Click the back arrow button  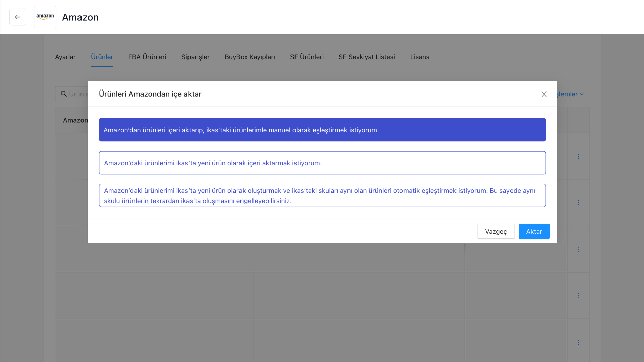coord(18,17)
